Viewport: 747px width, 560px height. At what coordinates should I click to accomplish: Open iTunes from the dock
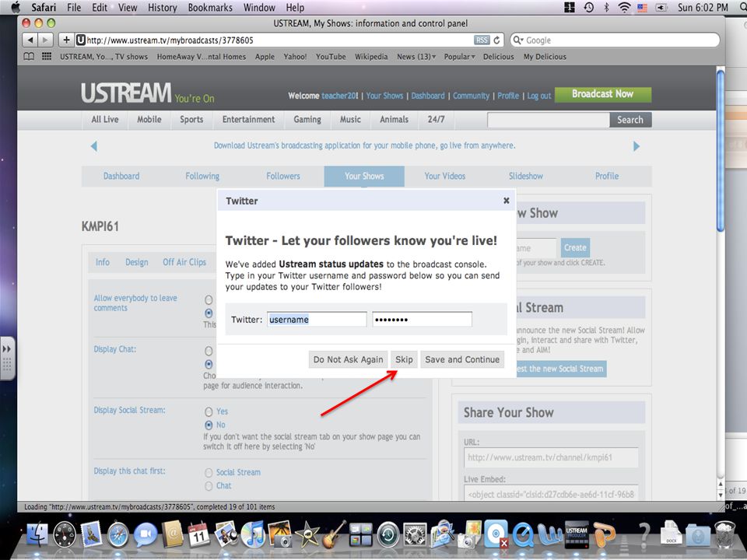pyautogui.click(x=252, y=534)
